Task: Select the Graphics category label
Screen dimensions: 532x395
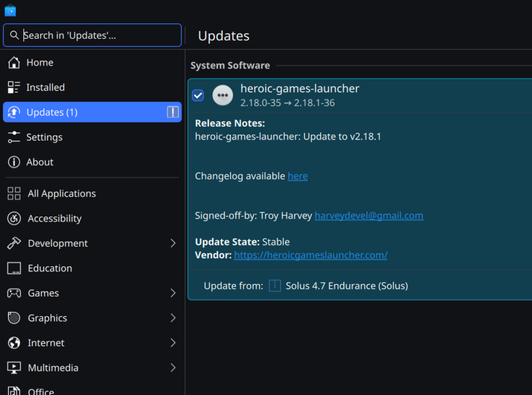Action: point(47,318)
